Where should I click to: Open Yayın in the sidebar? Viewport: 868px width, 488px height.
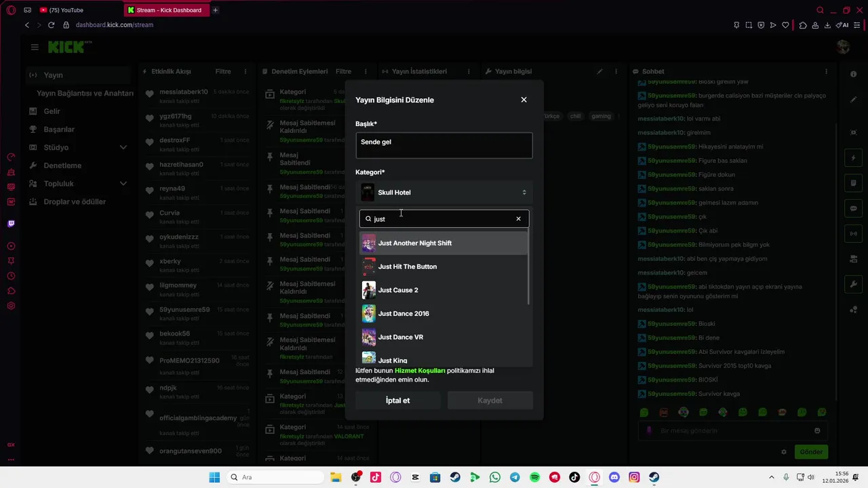(79, 75)
